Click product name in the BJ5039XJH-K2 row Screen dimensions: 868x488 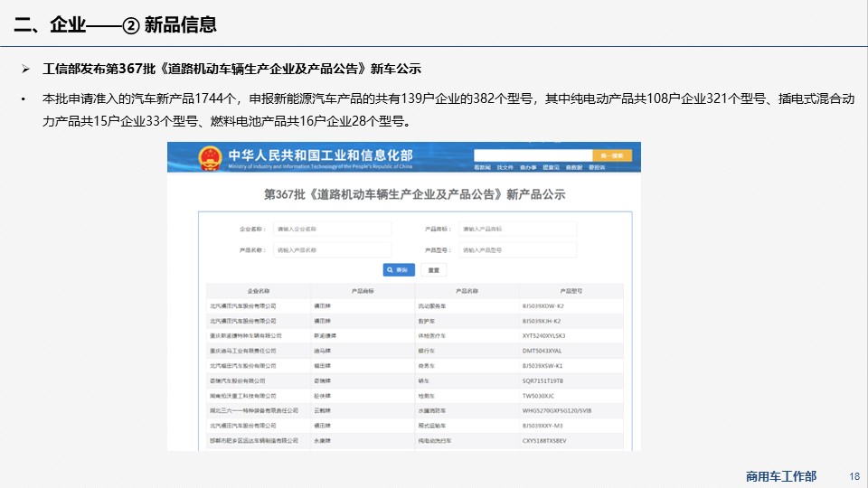(426, 321)
